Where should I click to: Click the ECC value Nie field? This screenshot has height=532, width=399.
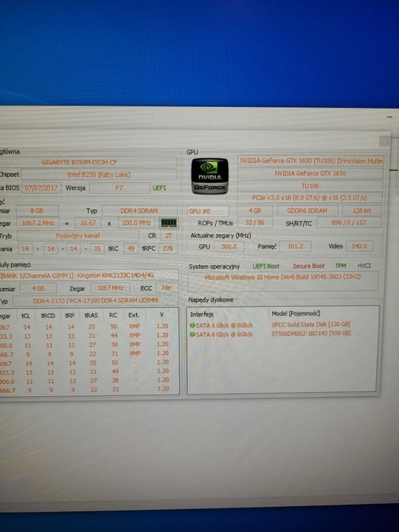click(166, 288)
